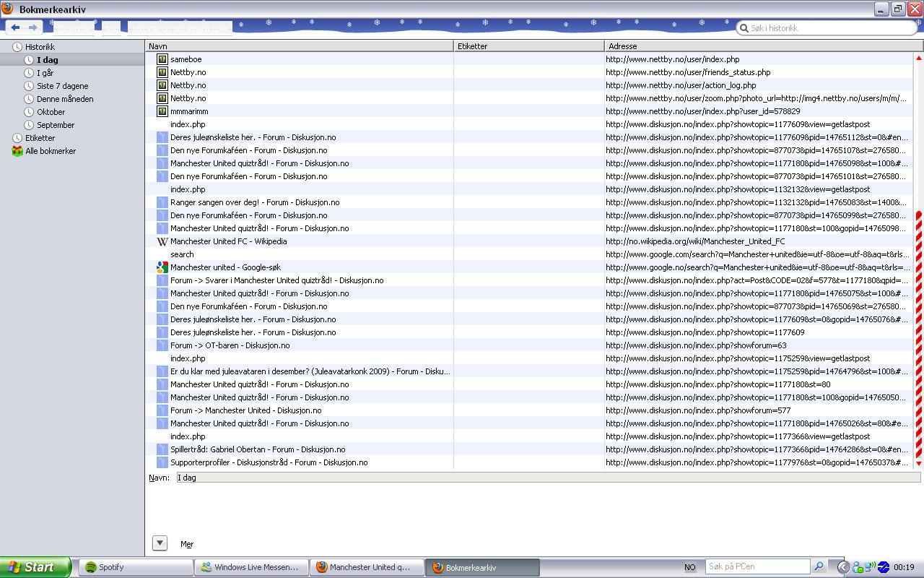Click the desktop search magnifier button

[x=819, y=566]
